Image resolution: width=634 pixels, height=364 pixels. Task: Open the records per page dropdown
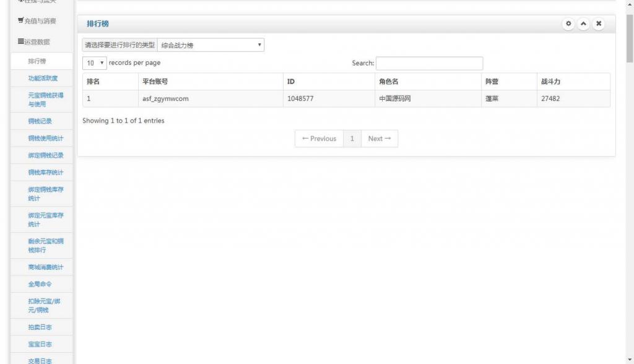coord(94,63)
